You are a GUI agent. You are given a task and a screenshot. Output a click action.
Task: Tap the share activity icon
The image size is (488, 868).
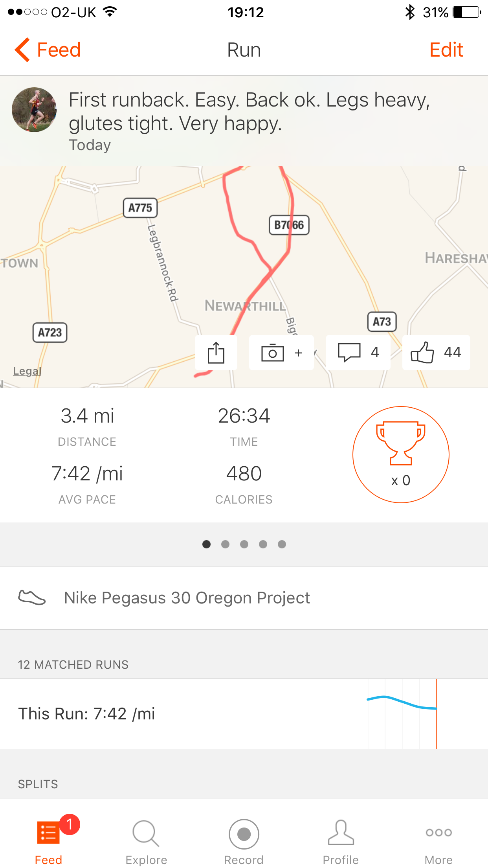(x=216, y=353)
